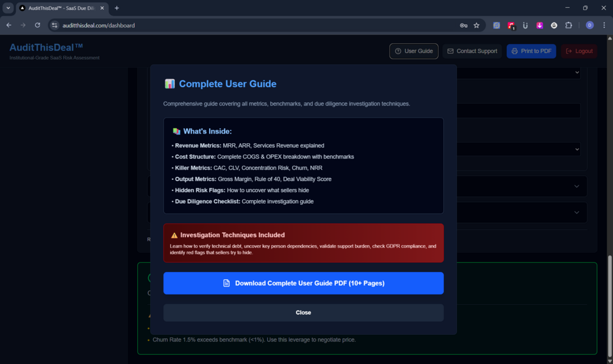Click Contact Support in the header
The height and width of the screenshot is (364, 613).
click(472, 51)
